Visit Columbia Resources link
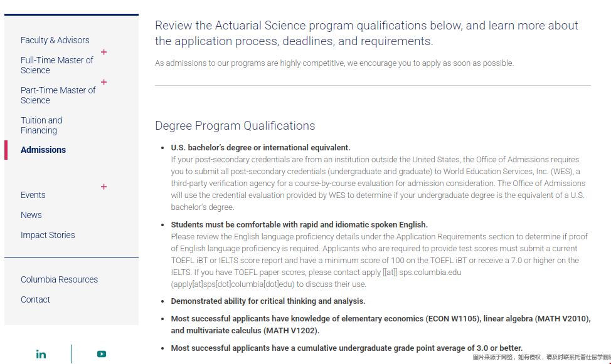The width and height of the screenshot is (611, 364). [59, 279]
